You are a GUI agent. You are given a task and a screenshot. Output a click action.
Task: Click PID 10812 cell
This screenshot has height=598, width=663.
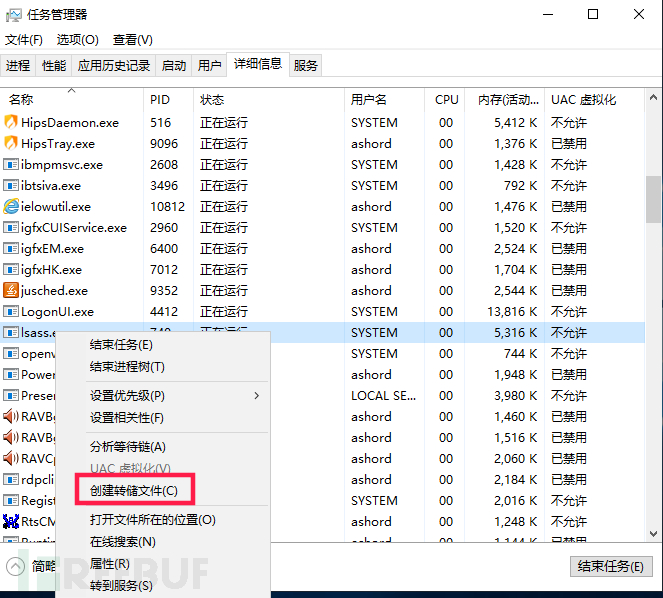pyautogui.click(x=167, y=206)
